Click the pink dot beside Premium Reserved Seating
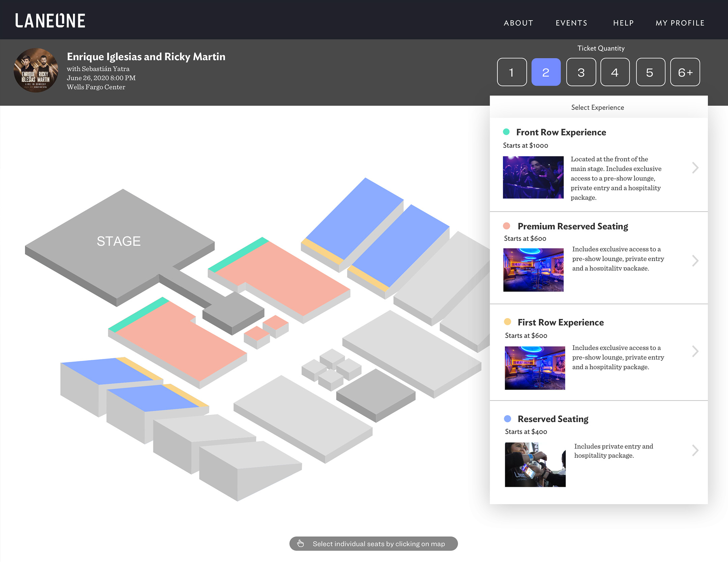This screenshot has width=728, height=562. click(x=506, y=226)
